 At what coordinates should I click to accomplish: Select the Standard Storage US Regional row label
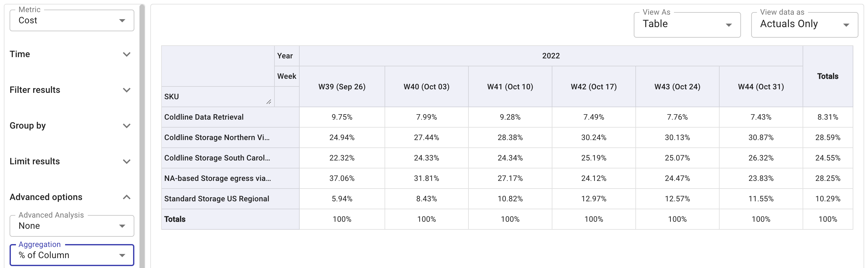coord(216,199)
